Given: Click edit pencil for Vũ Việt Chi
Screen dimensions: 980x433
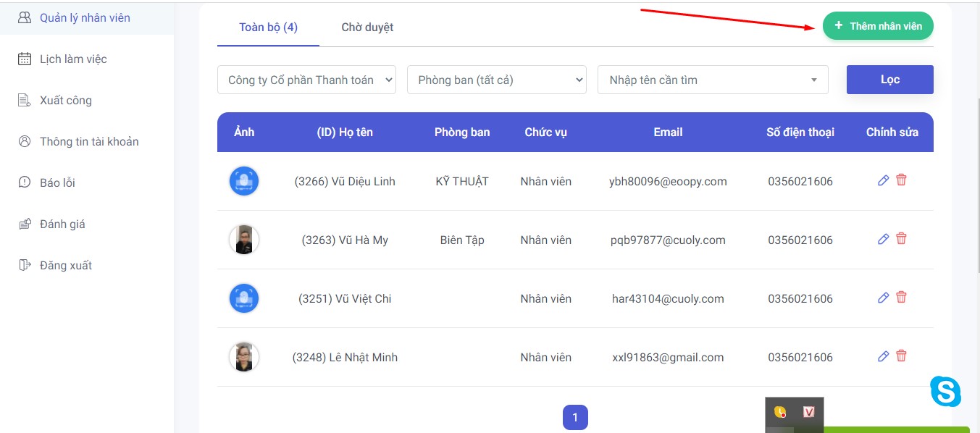Looking at the screenshot, I should 883,298.
